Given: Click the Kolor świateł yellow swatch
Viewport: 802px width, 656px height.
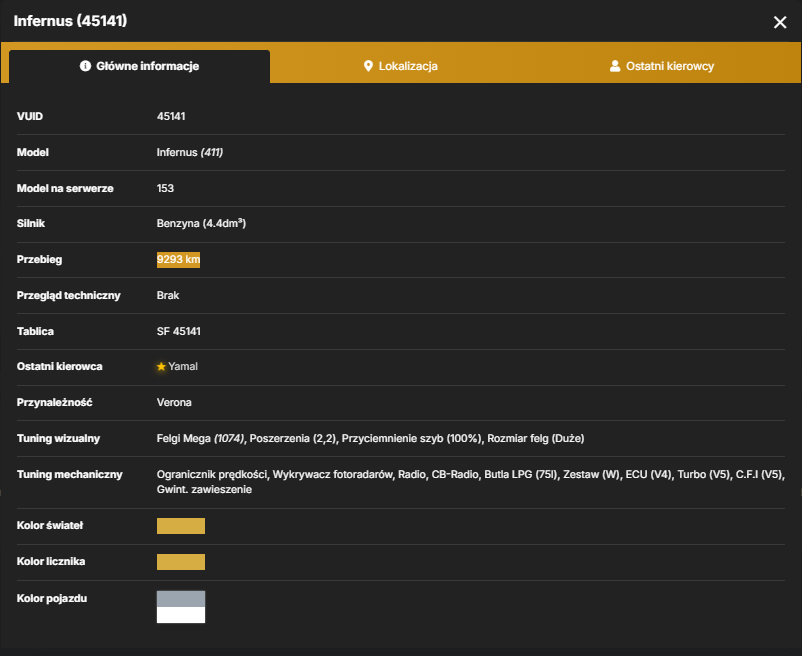Looking at the screenshot, I should tap(181, 526).
